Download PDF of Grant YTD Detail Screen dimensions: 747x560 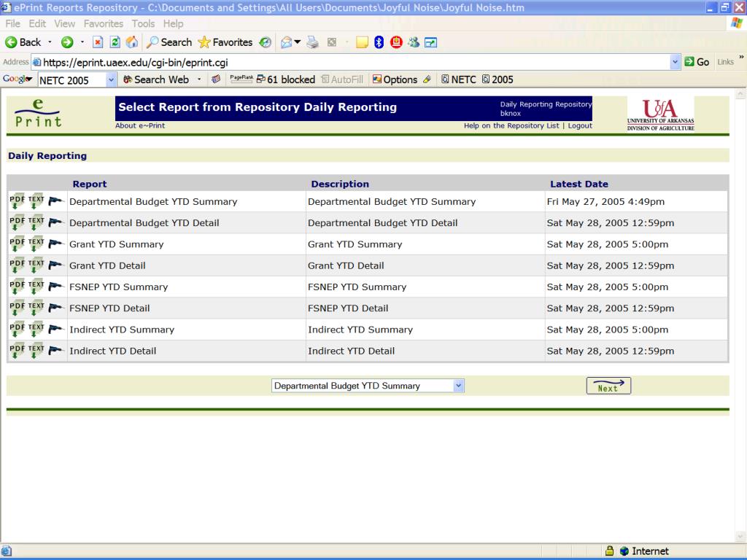pos(18,265)
